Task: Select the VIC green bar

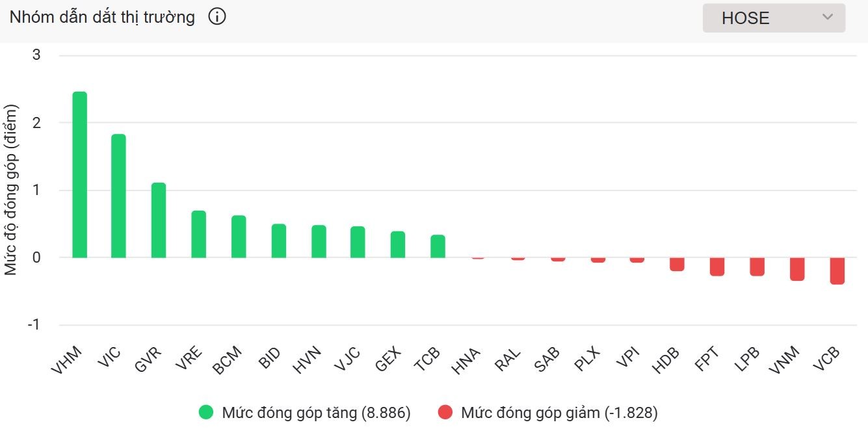Action: (118, 196)
